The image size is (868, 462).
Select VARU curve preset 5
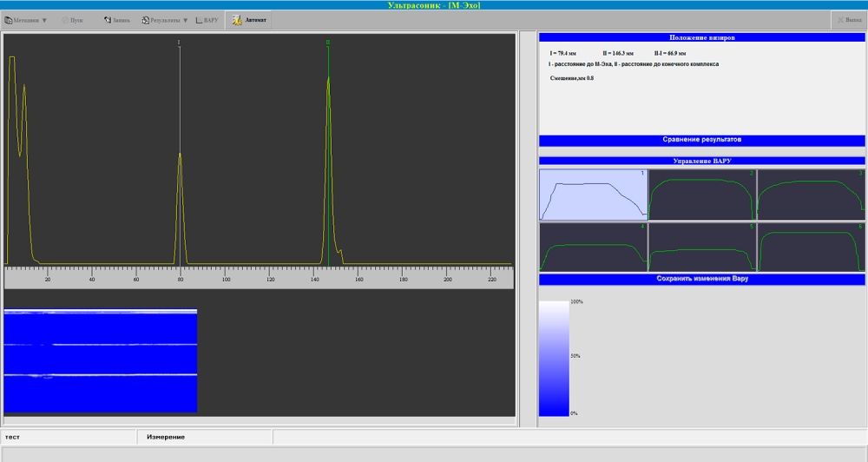pyautogui.click(x=702, y=247)
